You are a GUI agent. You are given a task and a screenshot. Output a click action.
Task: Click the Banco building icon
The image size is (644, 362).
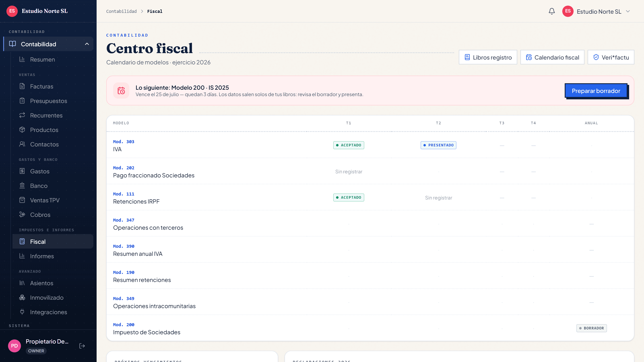[22, 186]
